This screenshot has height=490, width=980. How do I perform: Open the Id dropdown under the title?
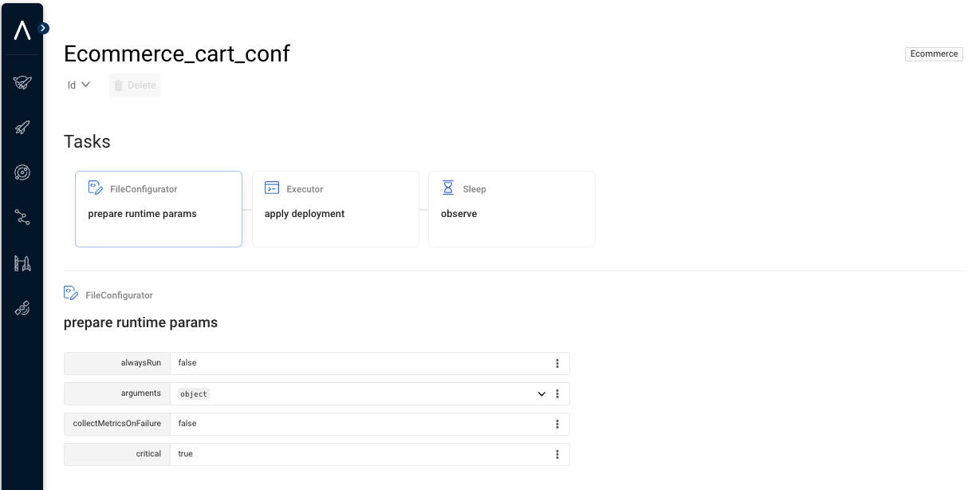click(x=78, y=85)
